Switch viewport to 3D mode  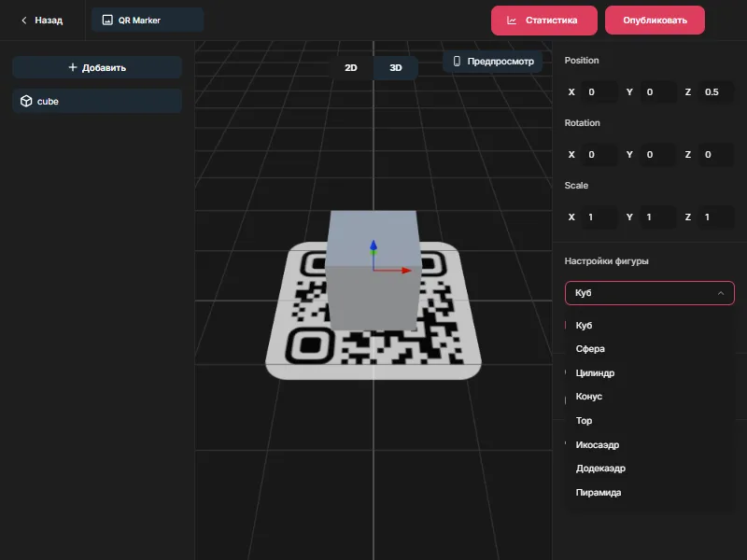pyautogui.click(x=395, y=67)
